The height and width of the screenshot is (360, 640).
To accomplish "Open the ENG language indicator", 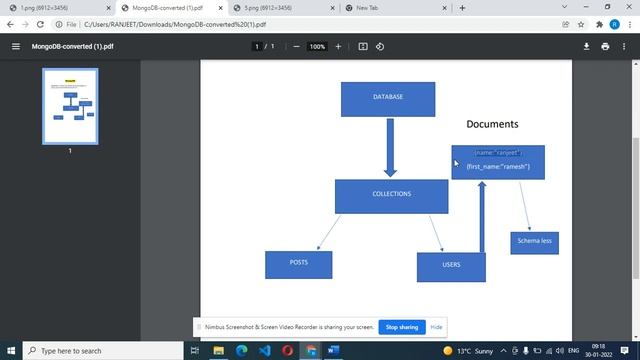I will tap(573, 351).
